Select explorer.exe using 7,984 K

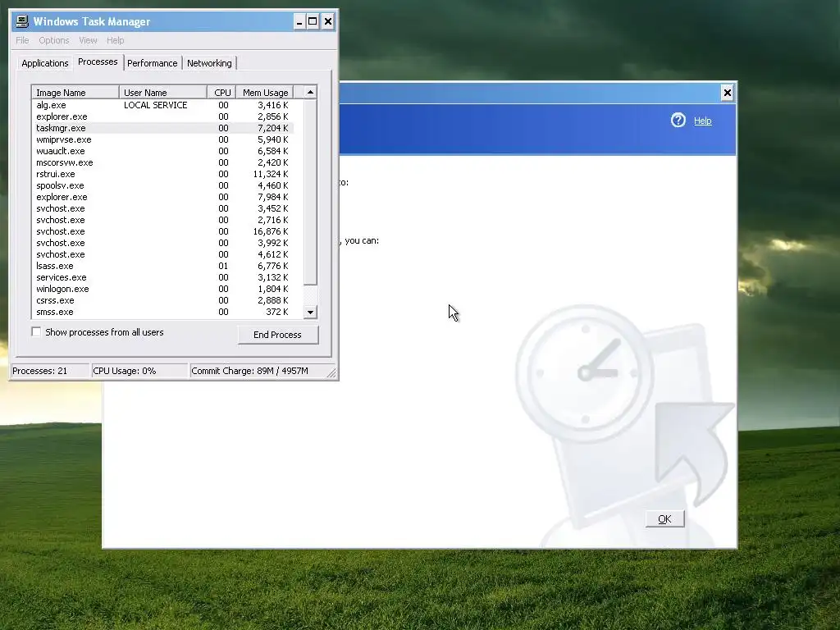(x=163, y=197)
